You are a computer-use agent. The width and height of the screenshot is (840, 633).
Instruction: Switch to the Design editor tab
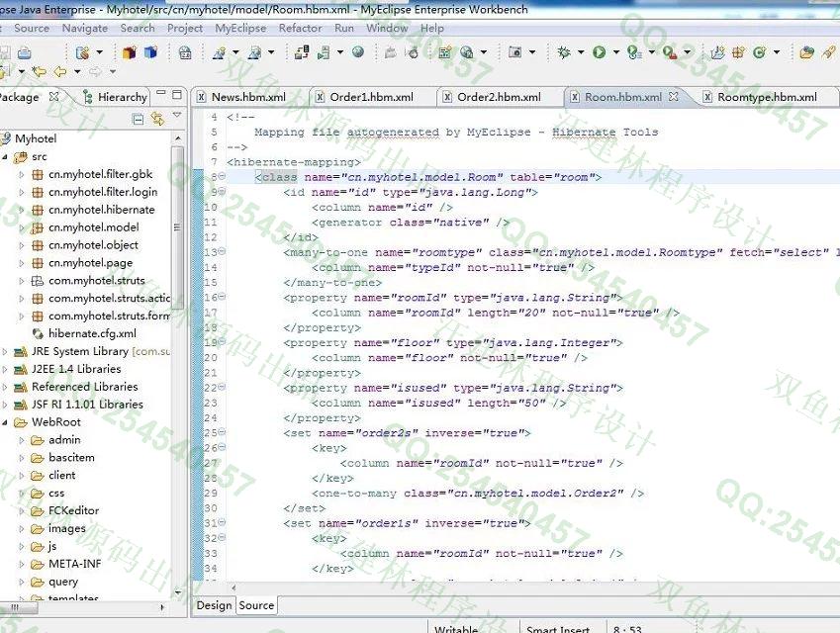(214, 605)
